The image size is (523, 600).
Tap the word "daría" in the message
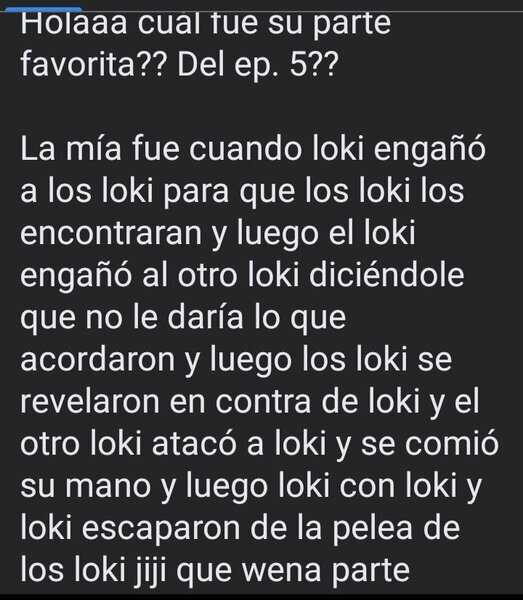205,317
